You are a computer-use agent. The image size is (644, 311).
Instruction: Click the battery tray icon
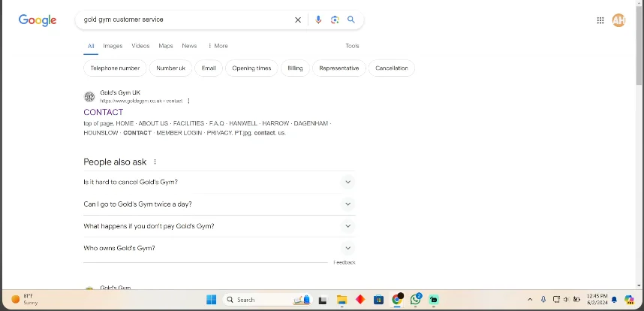[x=576, y=300]
